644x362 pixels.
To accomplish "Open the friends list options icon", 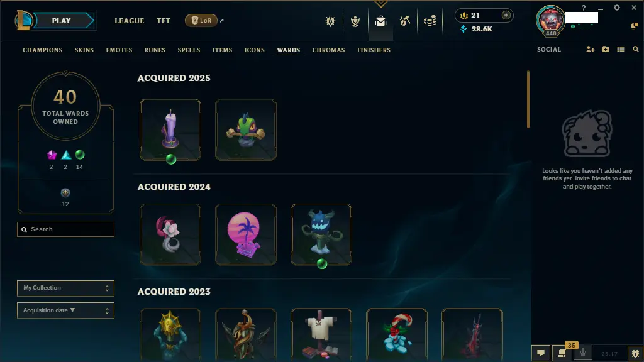I will (621, 49).
